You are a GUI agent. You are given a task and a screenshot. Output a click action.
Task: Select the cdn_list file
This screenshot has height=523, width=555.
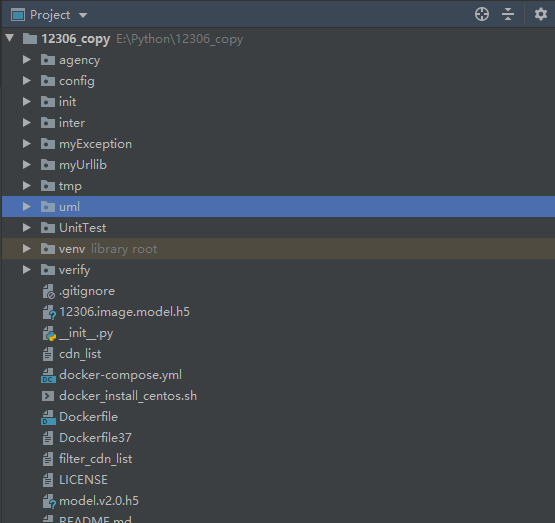[x=80, y=354]
